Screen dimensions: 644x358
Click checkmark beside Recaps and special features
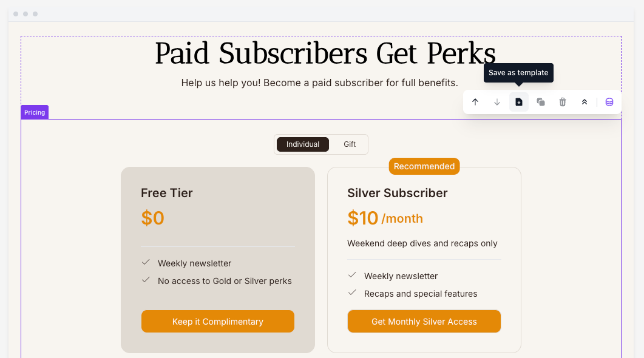coord(352,292)
